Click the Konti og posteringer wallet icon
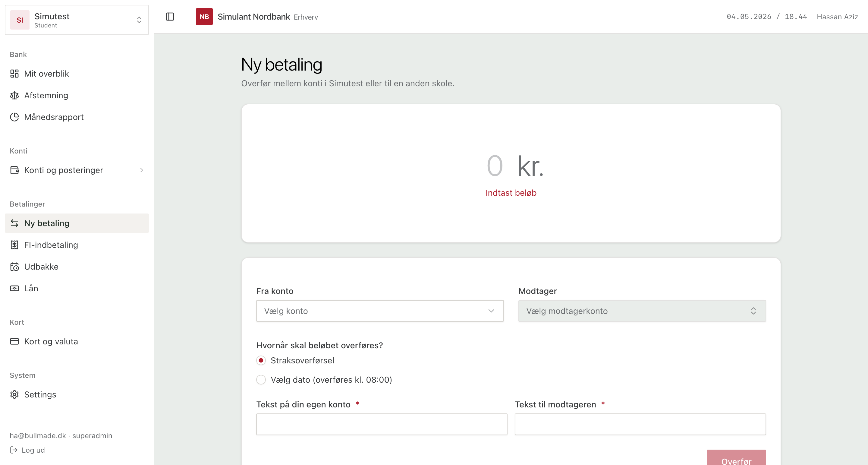 coord(14,170)
